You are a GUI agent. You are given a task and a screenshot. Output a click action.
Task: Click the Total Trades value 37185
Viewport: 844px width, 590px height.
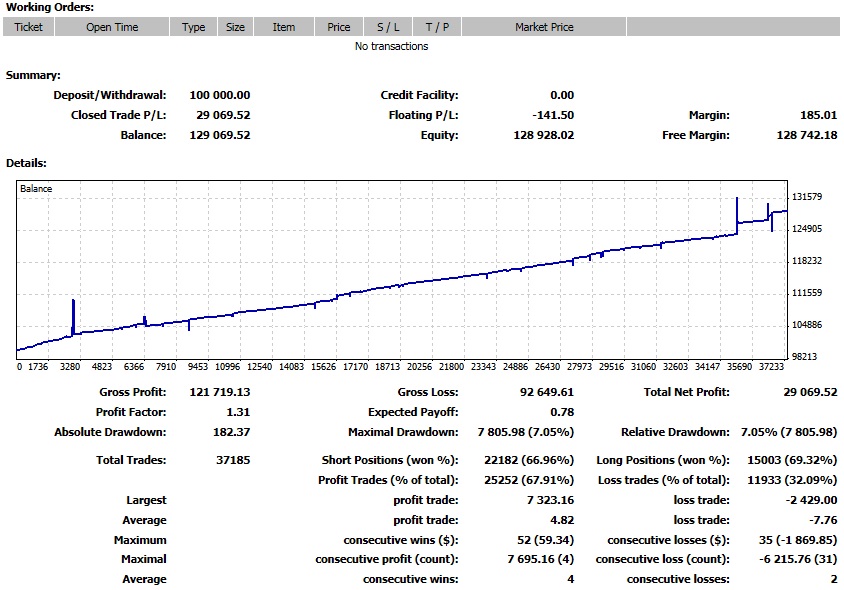(x=231, y=461)
